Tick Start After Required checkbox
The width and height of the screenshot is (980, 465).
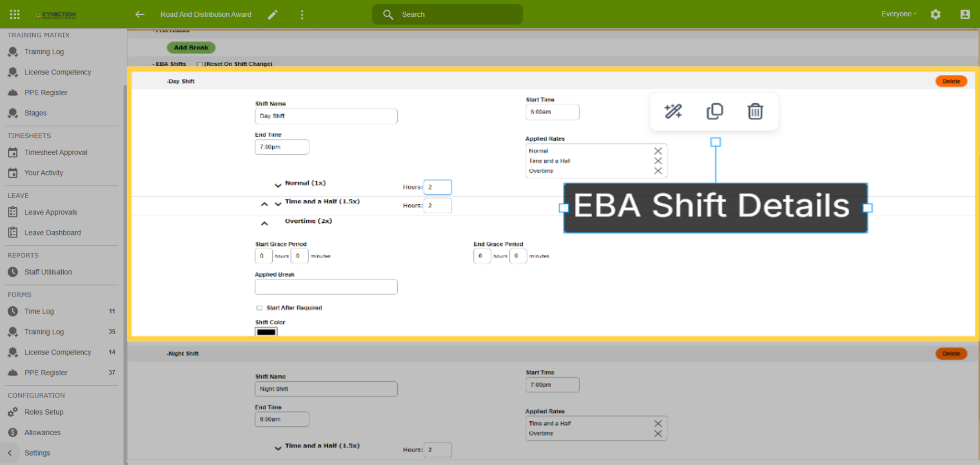coord(259,308)
